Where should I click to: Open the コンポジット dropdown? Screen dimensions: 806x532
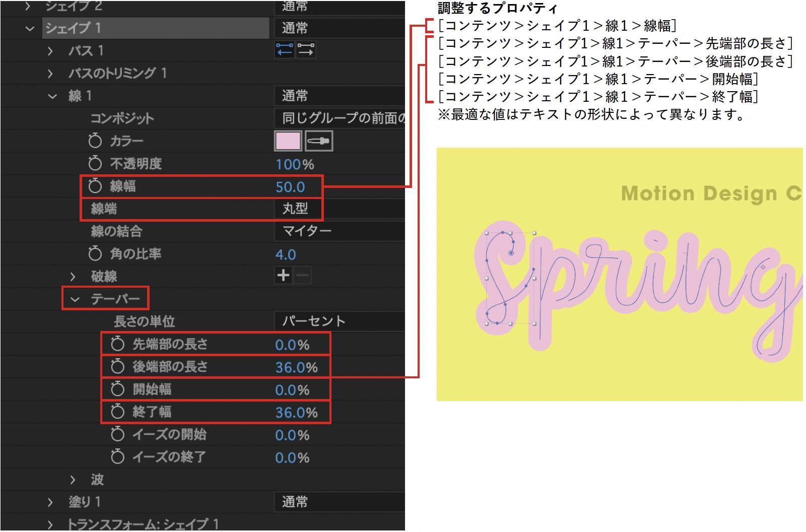coord(340,118)
